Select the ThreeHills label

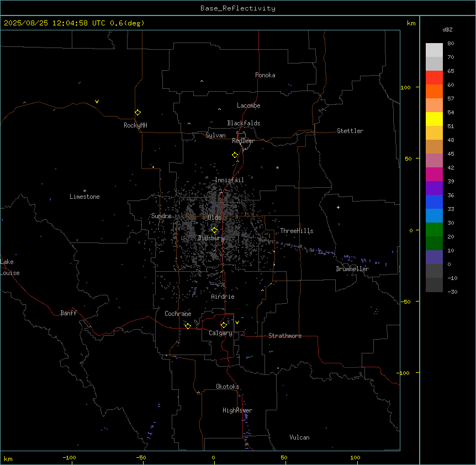click(297, 231)
